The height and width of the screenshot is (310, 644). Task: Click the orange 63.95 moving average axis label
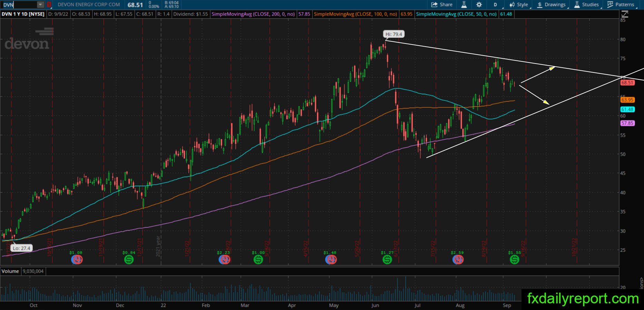[627, 100]
